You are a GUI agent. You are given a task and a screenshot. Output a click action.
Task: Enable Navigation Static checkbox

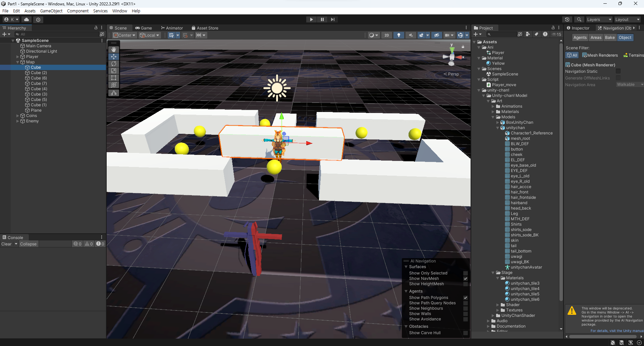[x=618, y=71]
